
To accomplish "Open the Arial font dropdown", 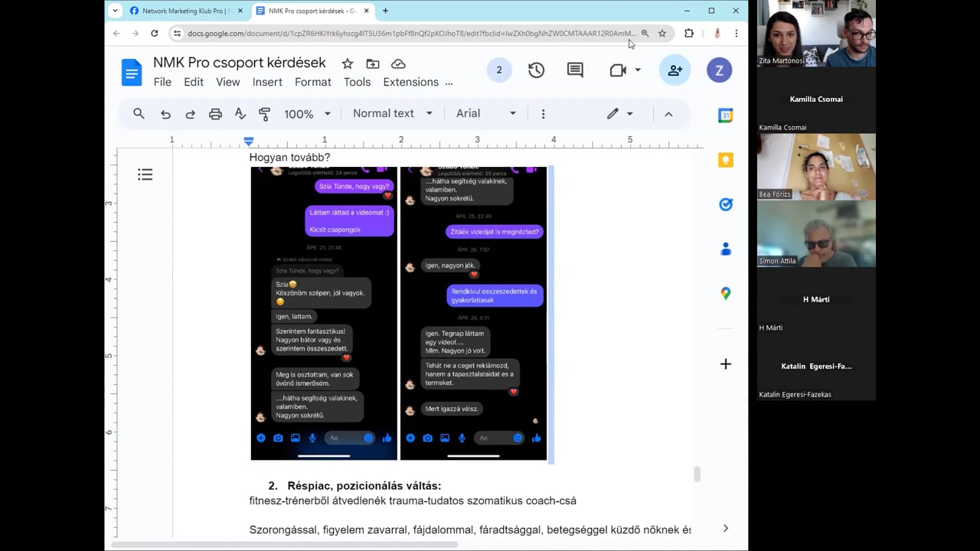I will (486, 113).
